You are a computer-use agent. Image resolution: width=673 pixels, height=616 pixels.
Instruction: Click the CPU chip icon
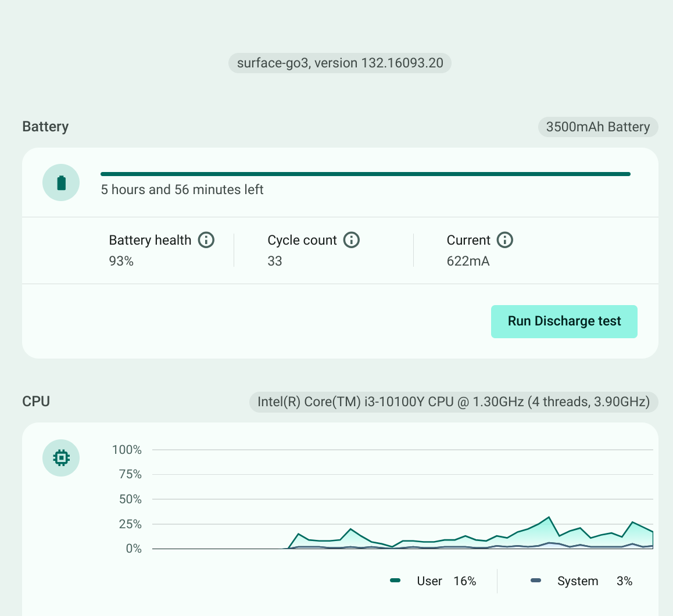point(61,458)
